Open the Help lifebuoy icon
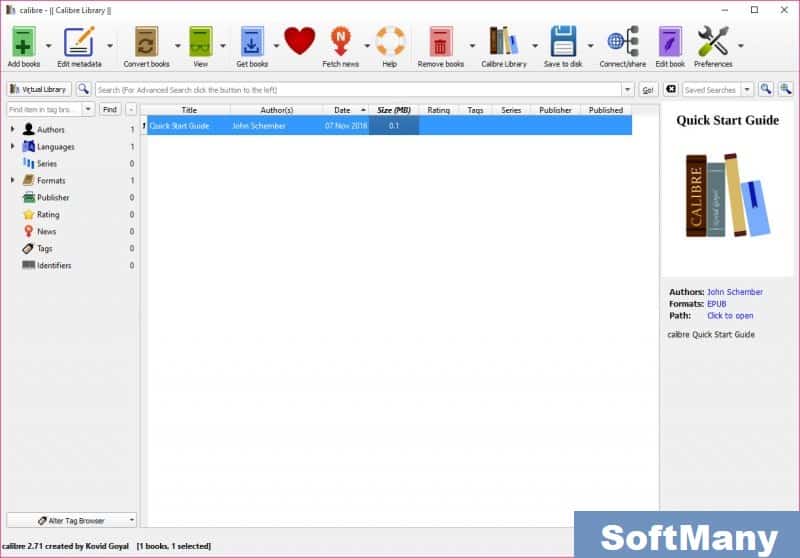 (x=390, y=42)
